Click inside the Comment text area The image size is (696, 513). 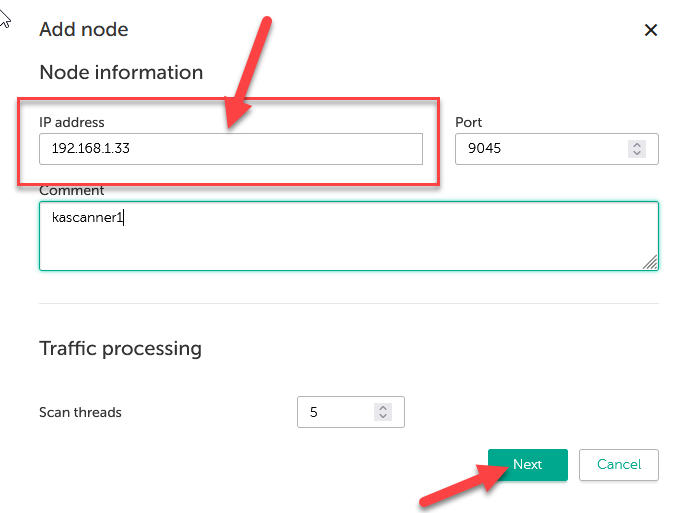[348, 236]
